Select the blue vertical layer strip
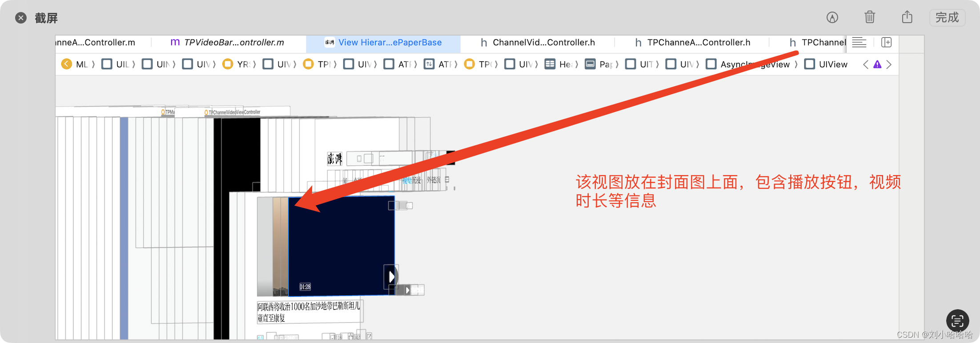The image size is (980, 343). coord(124,228)
